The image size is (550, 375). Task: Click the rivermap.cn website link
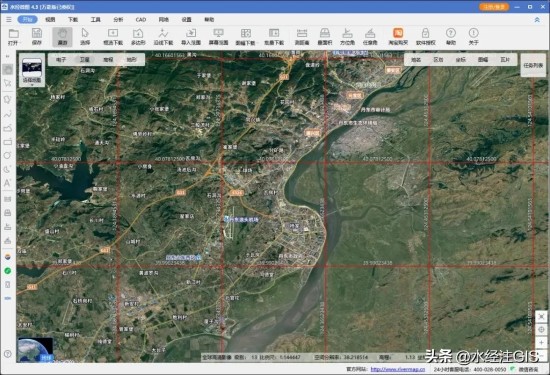[x=398, y=369]
